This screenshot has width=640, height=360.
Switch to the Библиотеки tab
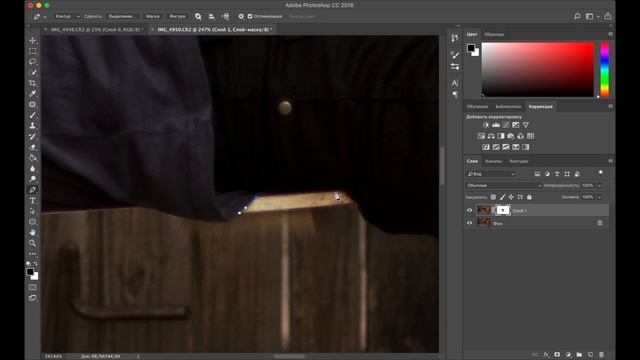pos(508,107)
